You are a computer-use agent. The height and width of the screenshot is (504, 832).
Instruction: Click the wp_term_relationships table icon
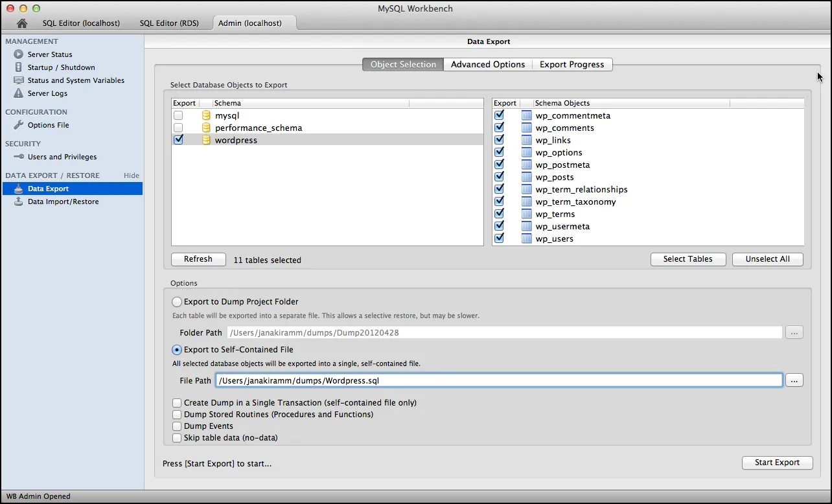pos(526,189)
